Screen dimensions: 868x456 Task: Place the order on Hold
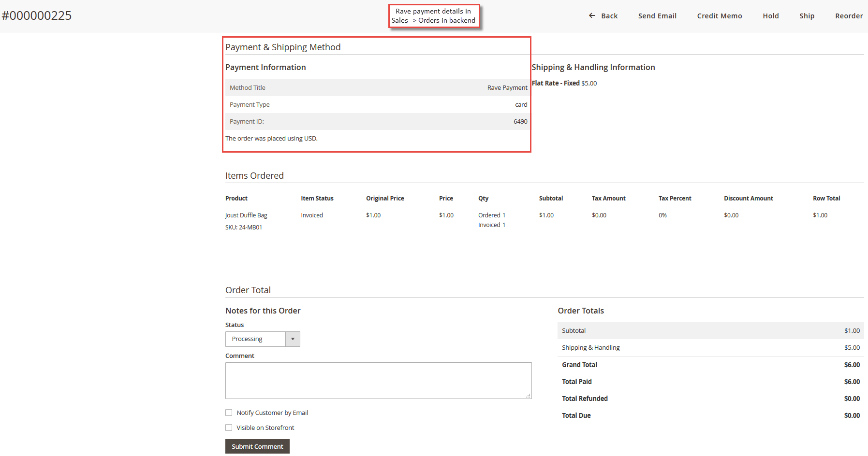pos(770,15)
